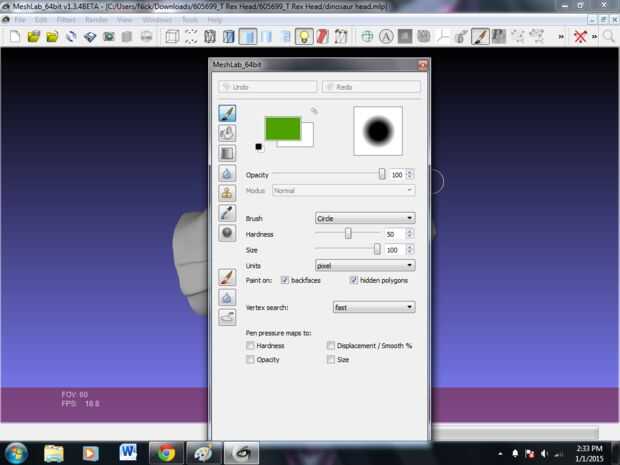Click the Hardness slider handle
The height and width of the screenshot is (465, 620).
(x=348, y=234)
